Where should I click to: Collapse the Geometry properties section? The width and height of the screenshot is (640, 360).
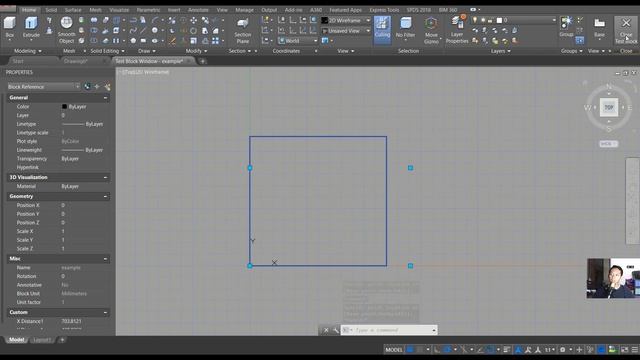(x=105, y=196)
